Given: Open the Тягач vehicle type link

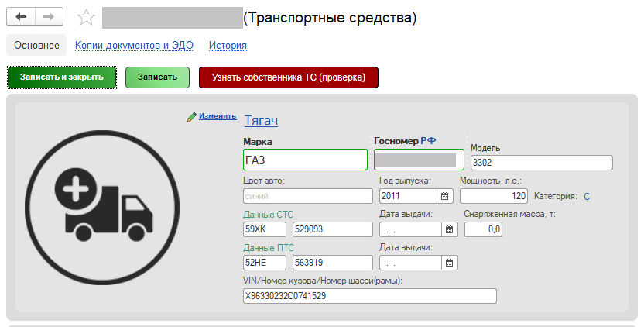Looking at the screenshot, I should tap(261, 121).
